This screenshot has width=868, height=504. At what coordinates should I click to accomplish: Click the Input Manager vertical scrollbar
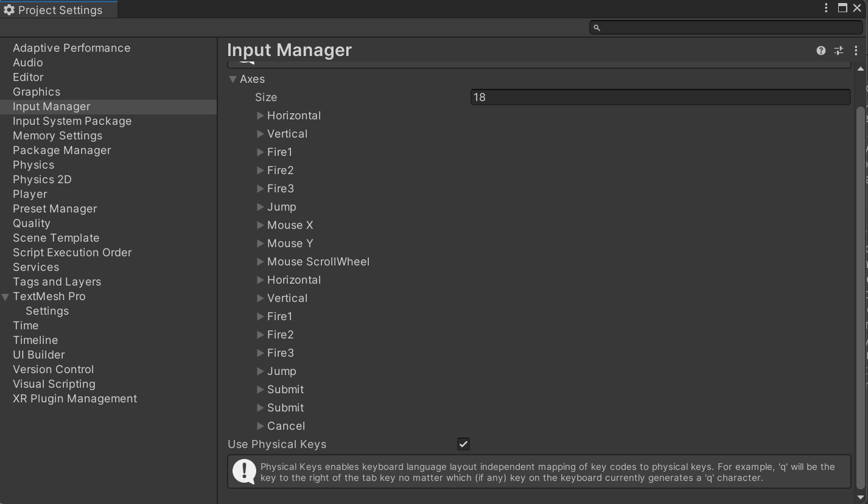tap(860, 298)
